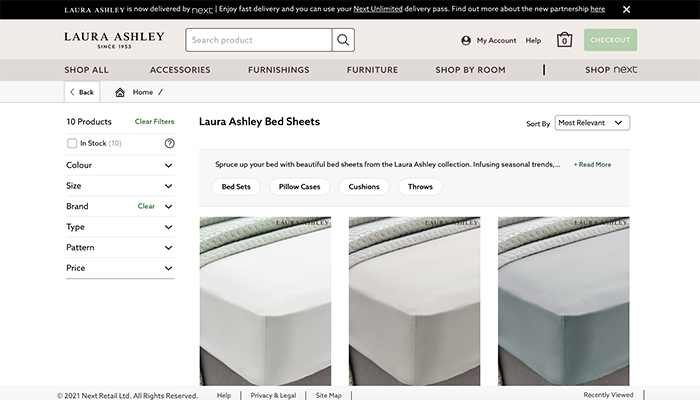Click Recently Viewed in the footer
This screenshot has width=700, height=400.
tap(608, 395)
